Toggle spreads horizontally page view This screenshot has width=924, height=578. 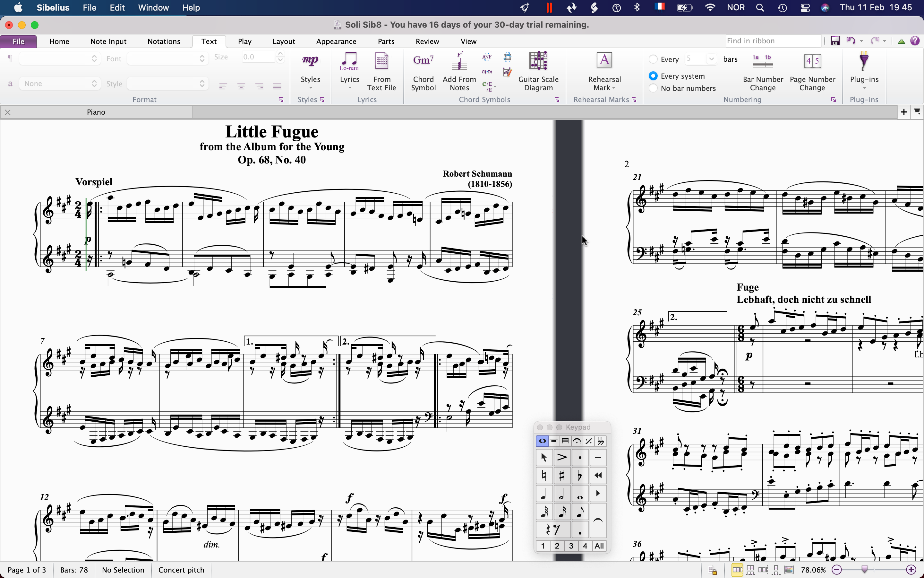(x=737, y=570)
